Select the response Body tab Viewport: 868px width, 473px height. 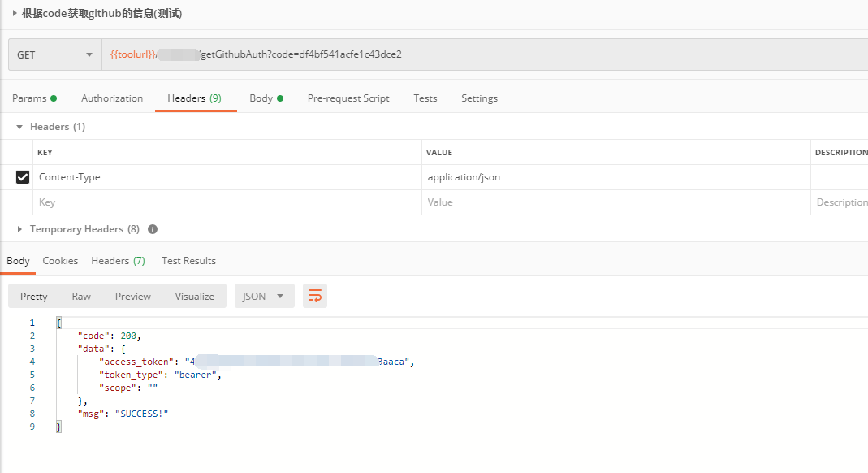18,260
